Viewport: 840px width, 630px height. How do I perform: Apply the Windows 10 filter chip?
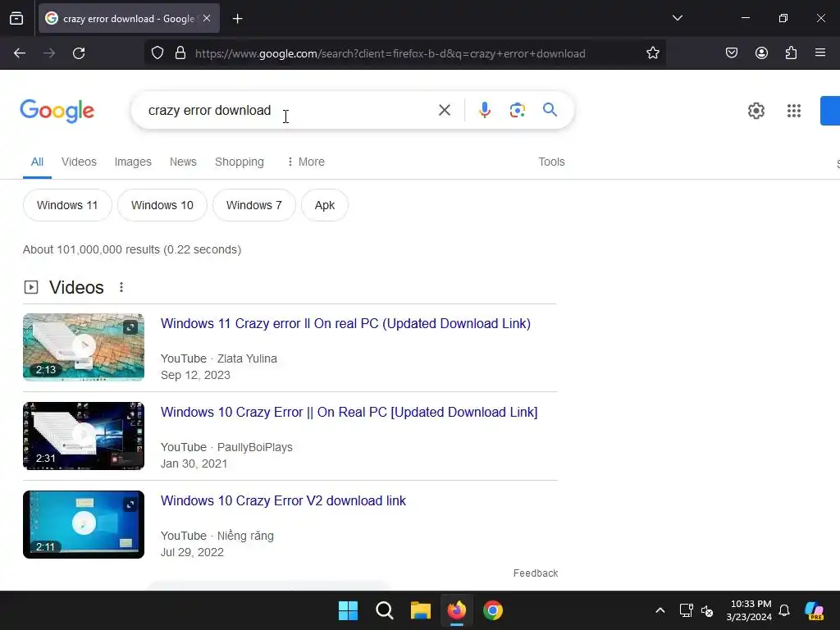pos(162,205)
